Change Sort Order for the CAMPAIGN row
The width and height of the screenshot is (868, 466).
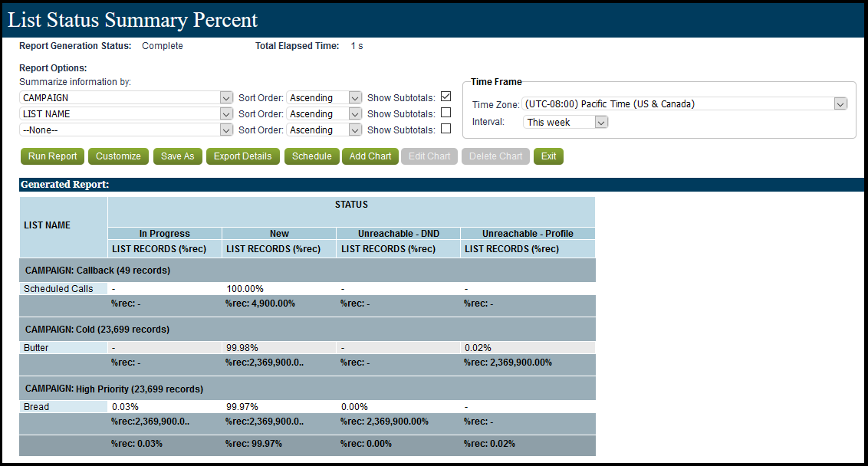[324, 98]
